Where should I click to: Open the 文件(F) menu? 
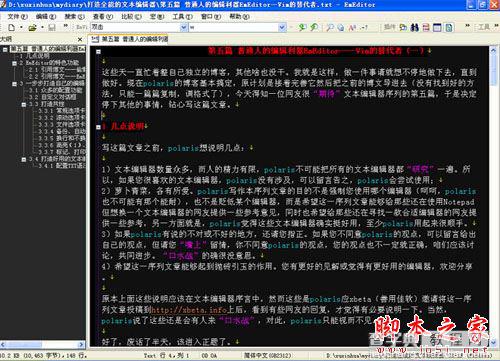click(x=17, y=16)
